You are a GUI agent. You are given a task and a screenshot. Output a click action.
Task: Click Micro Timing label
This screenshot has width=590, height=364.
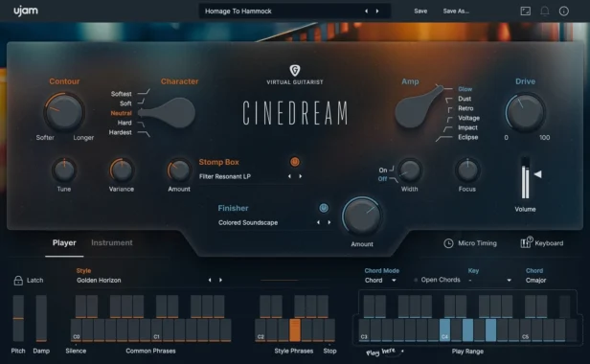[478, 243]
